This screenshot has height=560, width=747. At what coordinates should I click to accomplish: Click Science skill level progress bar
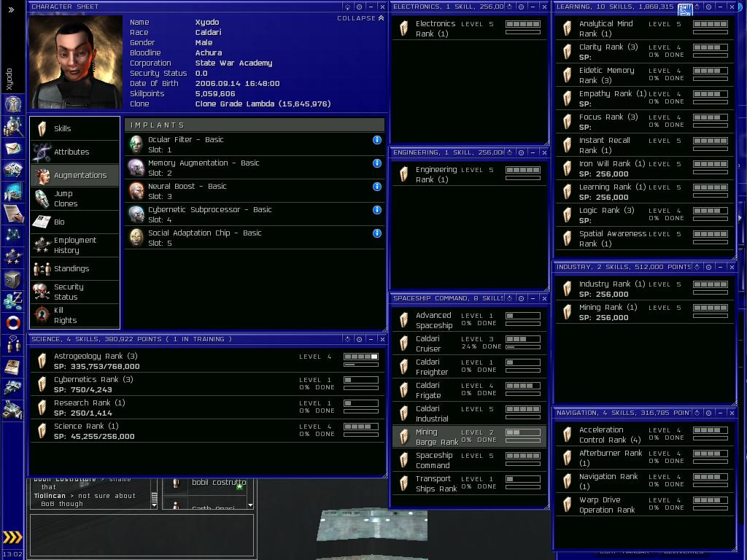tap(360, 427)
